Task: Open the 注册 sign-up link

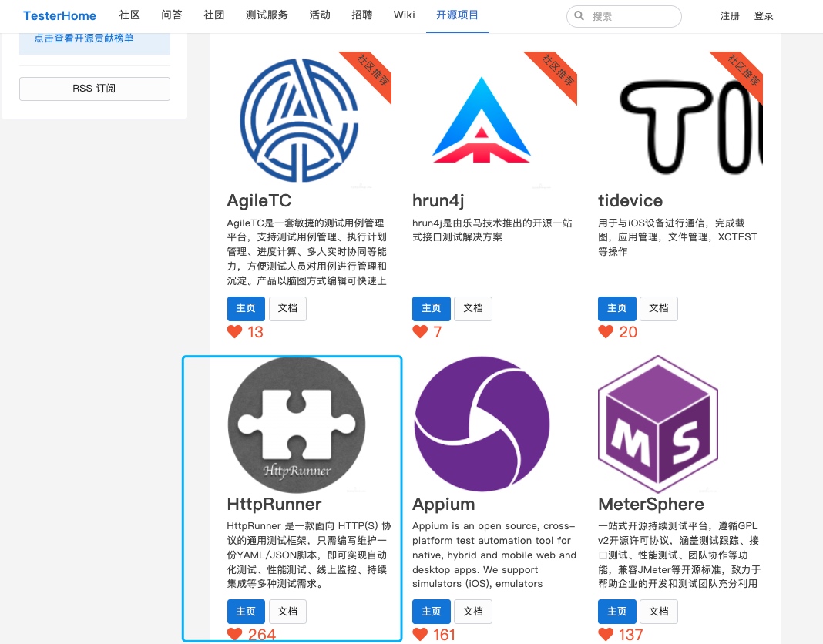Action: point(730,16)
